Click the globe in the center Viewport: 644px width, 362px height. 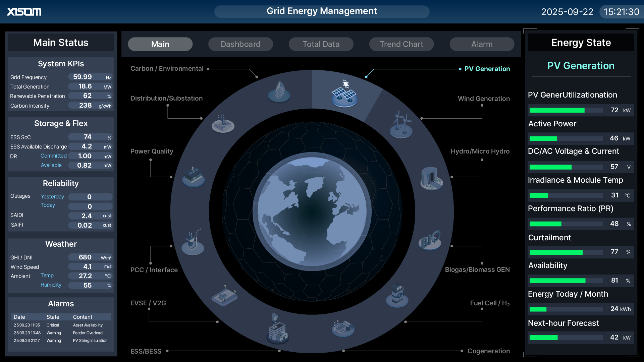(312, 212)
